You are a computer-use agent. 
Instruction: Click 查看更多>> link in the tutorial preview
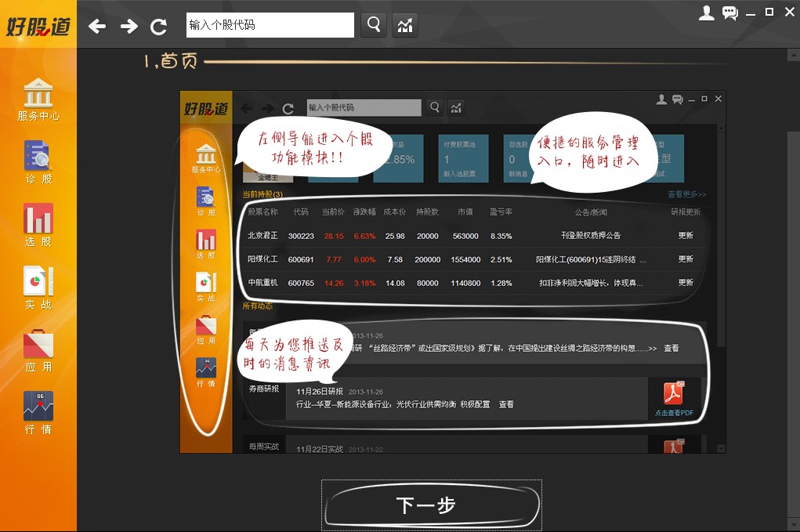(686, 194)
